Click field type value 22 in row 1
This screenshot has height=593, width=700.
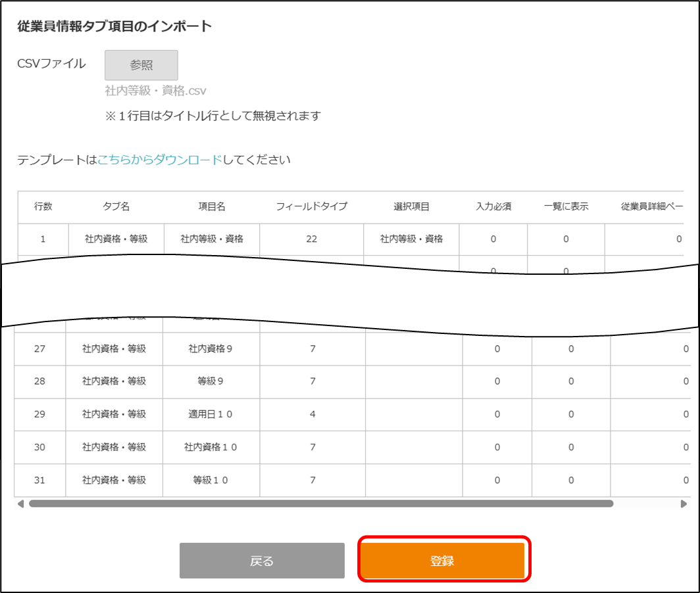click(x=312, y=239)
